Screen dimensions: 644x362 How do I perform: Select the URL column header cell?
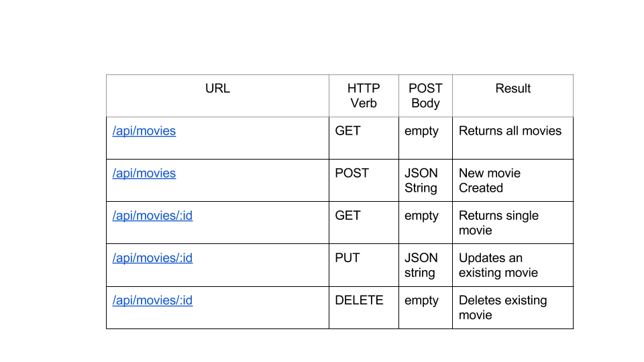pos(217,95)
